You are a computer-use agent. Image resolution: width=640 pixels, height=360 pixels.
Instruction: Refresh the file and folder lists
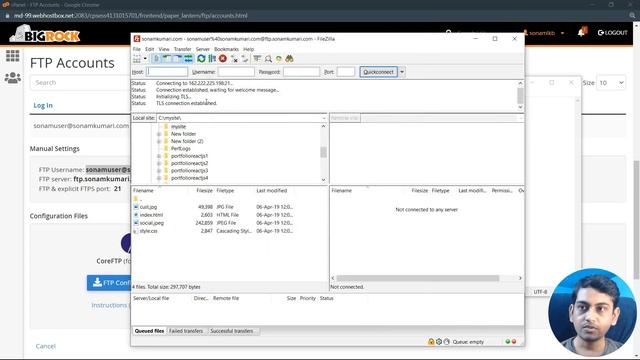click(x=201, y=59)
